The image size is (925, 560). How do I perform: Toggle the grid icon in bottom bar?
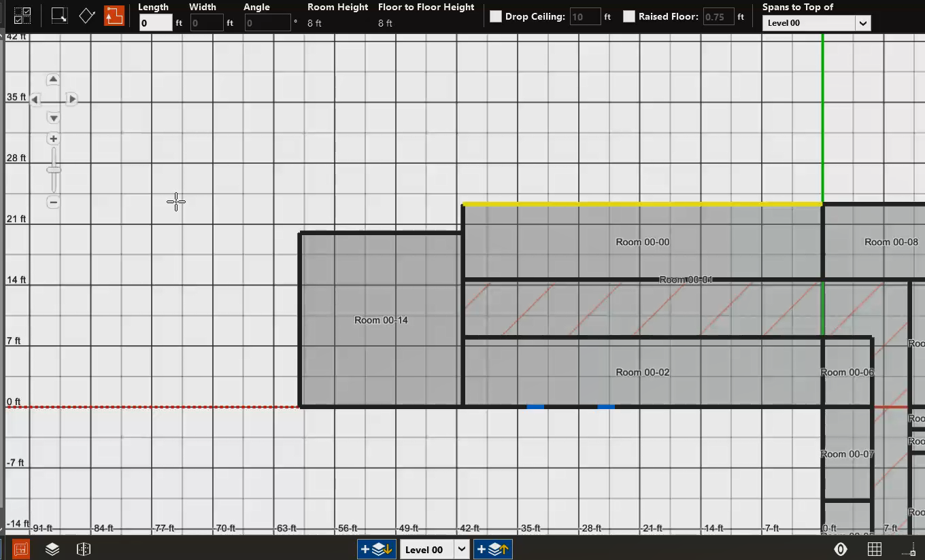875,549
